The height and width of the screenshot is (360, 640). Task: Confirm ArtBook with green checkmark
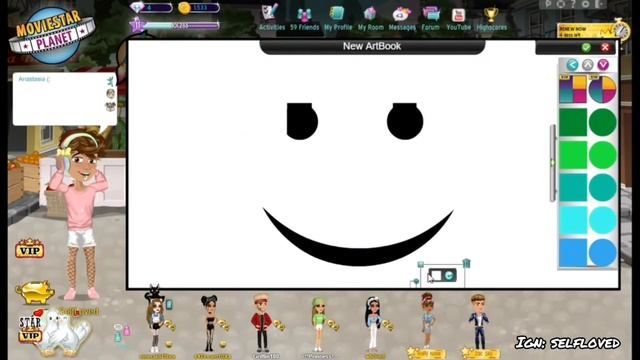586,47
